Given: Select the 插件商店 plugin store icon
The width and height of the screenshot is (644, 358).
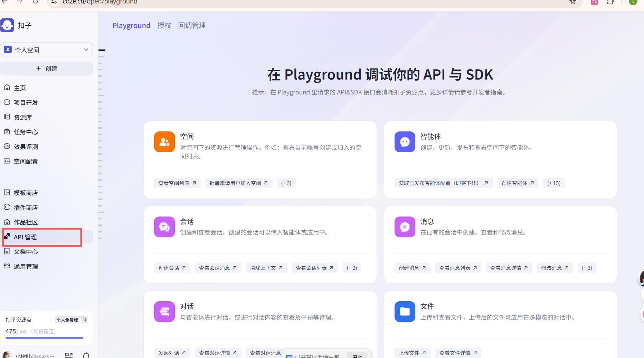Looking at the screenshot, I should [x=7, y=208].
